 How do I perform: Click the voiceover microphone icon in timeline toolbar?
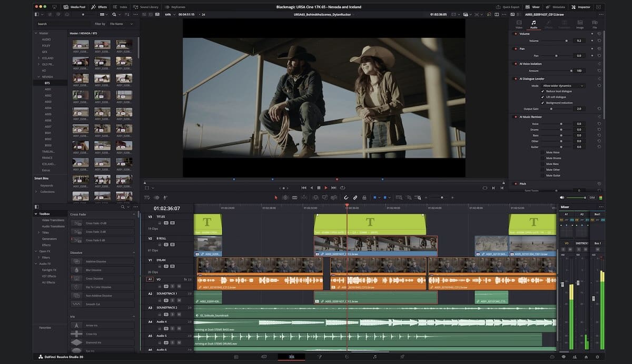click(x=165, y=198)
